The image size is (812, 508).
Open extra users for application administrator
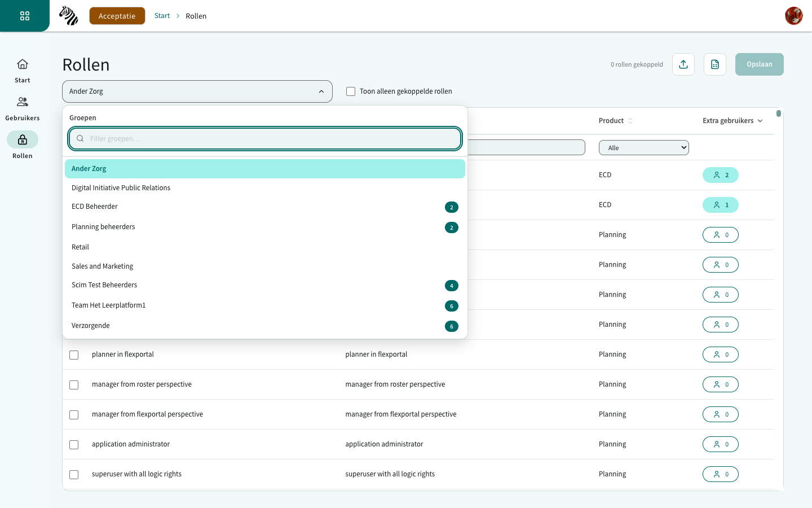coord(721,444)
